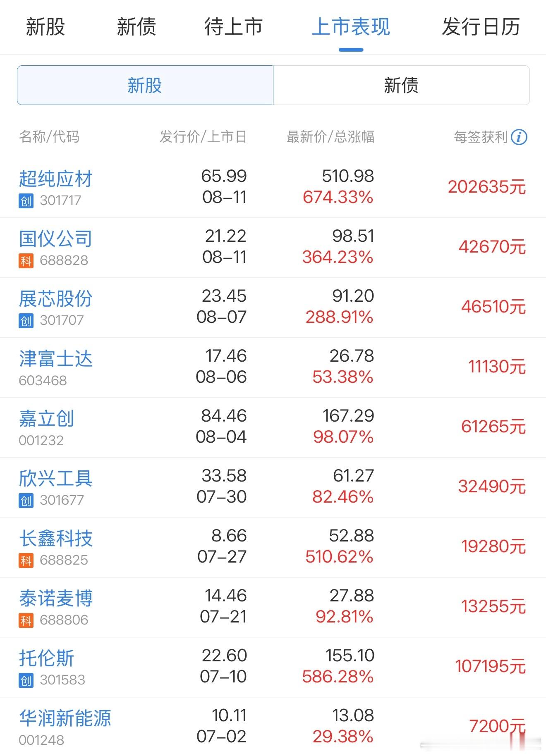Tap the 科 badge under 长鑫科技
This screenshot has height=756, width=546.
(26, 561)
